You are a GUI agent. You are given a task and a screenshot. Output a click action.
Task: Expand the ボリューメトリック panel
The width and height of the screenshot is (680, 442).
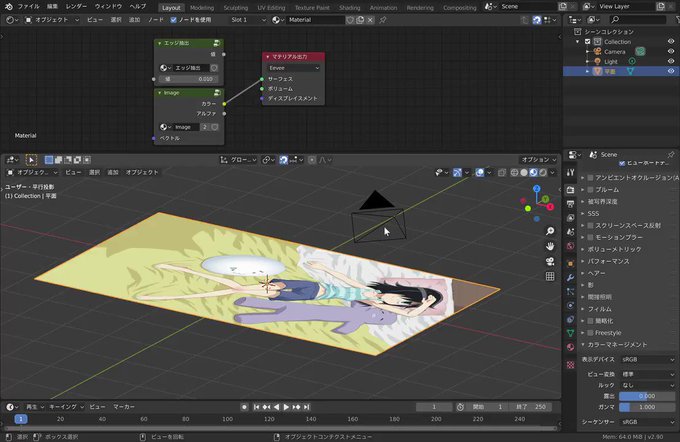(x=583, y=249)
